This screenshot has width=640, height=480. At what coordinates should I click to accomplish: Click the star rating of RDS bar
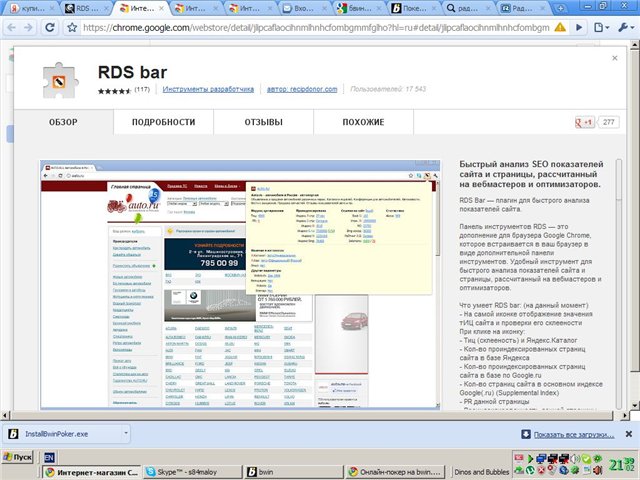[x=113, y=90]
